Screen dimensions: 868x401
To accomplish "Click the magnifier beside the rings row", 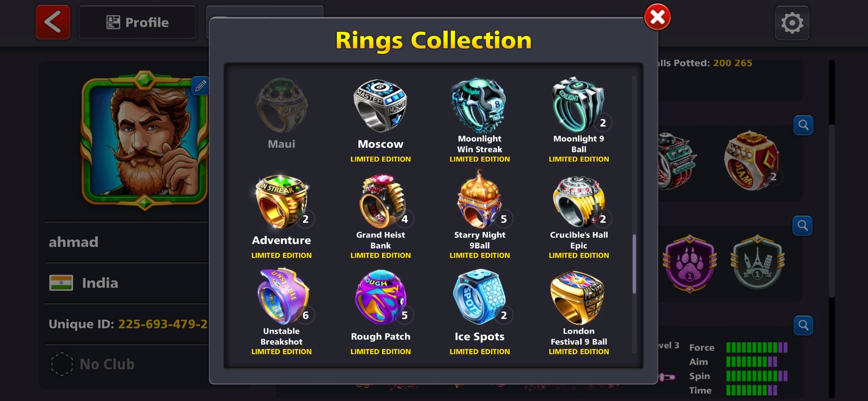I will [803, 125].
